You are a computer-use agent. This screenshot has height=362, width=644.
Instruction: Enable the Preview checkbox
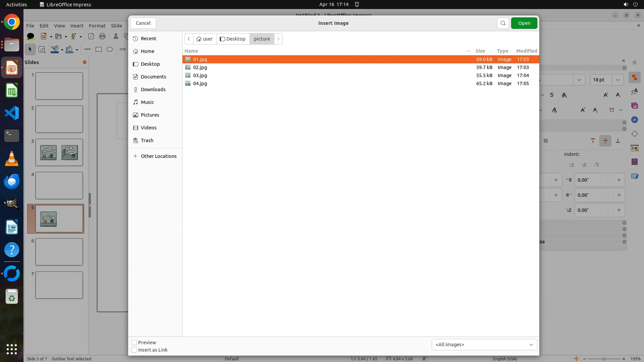(134, 343)
